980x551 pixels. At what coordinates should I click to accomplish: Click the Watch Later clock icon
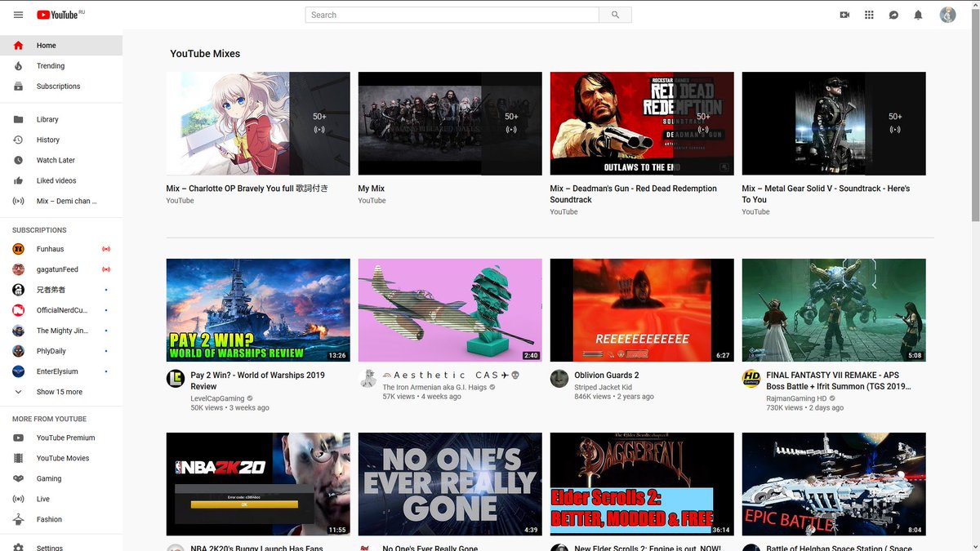18,160
